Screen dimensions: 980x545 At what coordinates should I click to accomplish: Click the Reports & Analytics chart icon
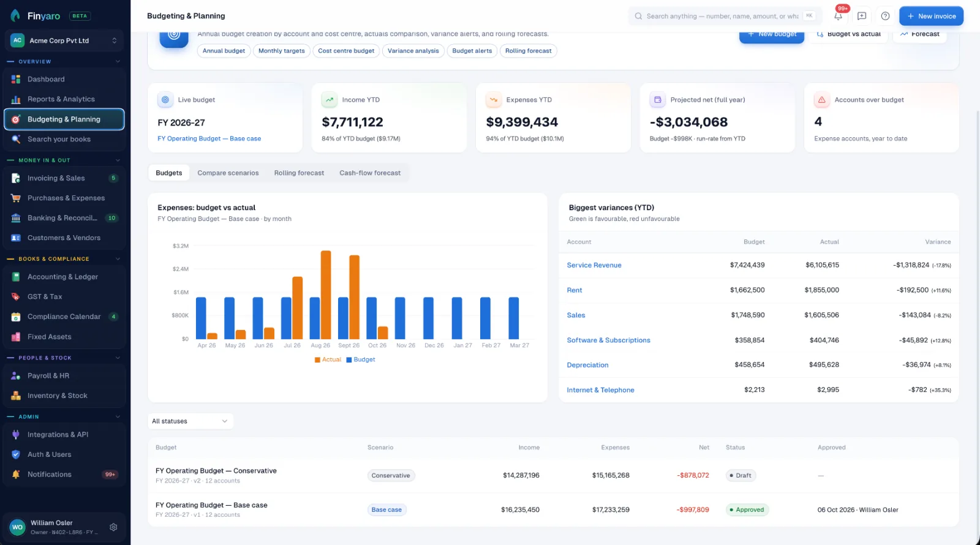pyautogui.click(x=16, y=99)
